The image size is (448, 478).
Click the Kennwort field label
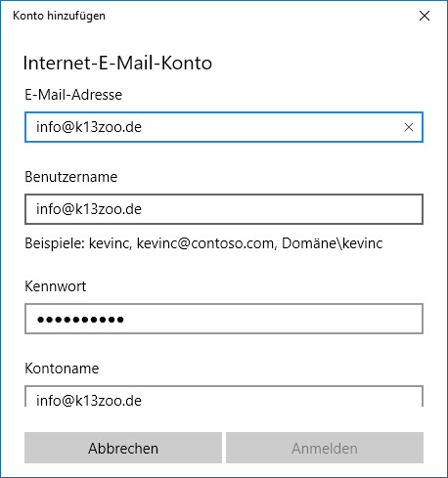point(56,286)
